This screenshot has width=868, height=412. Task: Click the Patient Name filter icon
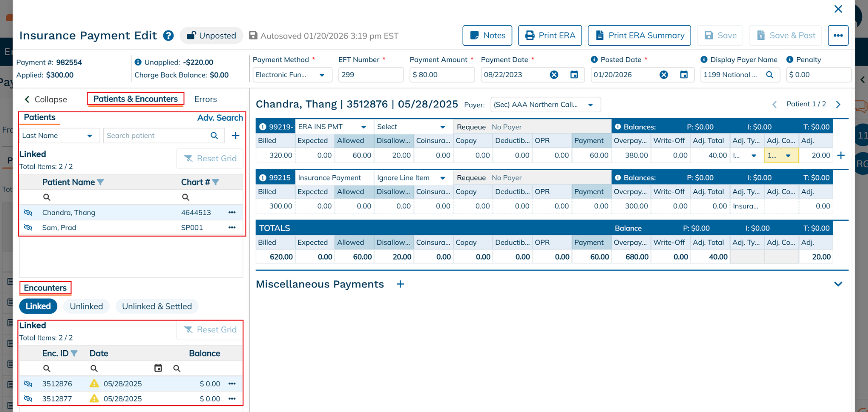tap(100, 182)
